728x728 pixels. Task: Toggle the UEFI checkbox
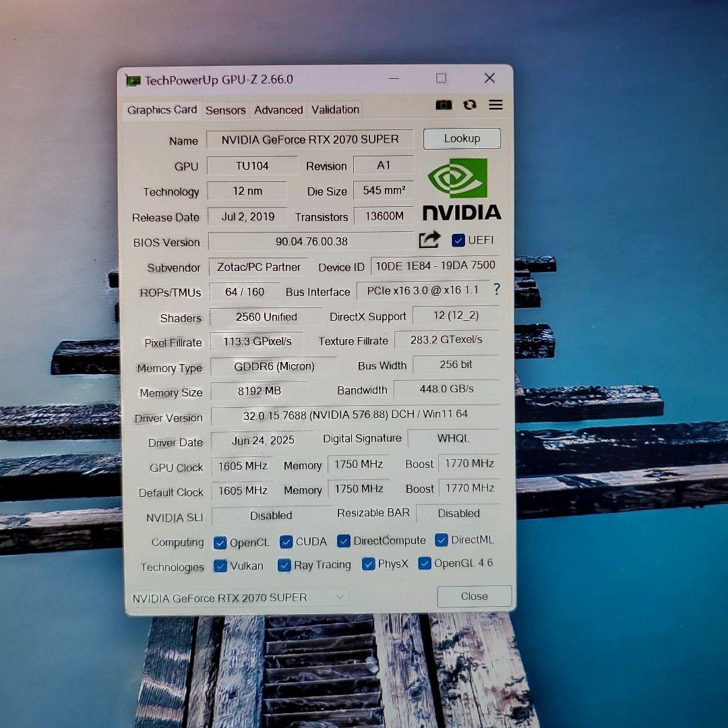tap(459, 240)
